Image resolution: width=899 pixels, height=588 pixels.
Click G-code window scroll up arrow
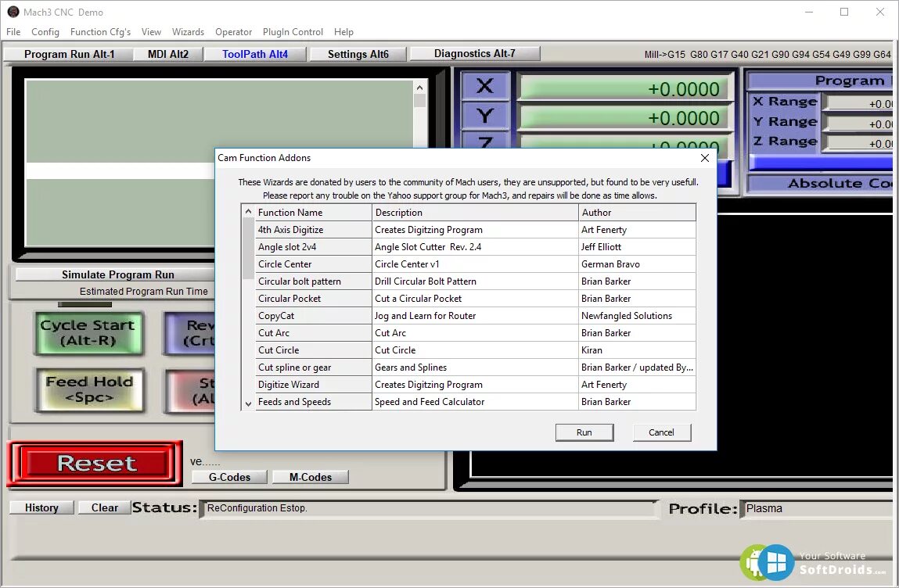[x=419, y=88]
